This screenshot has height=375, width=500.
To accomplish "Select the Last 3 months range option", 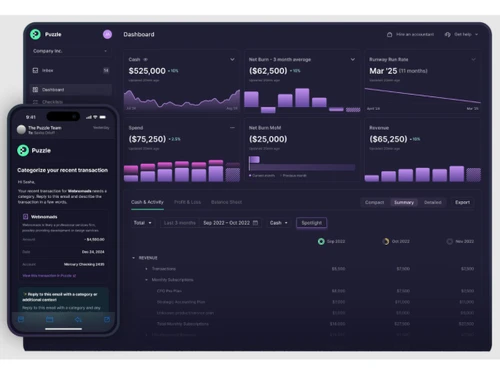I will pyautogui.click(x=180, y=223).
